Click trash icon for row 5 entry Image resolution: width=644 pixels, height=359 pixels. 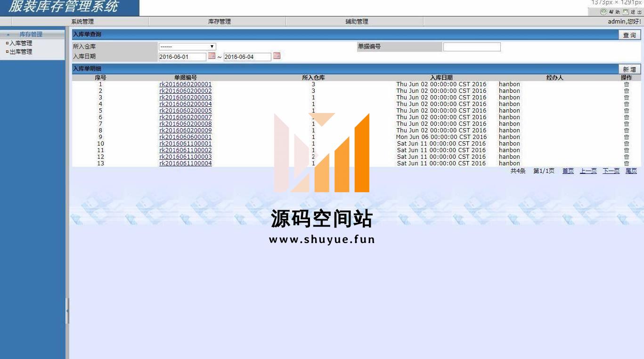(626, 111)
